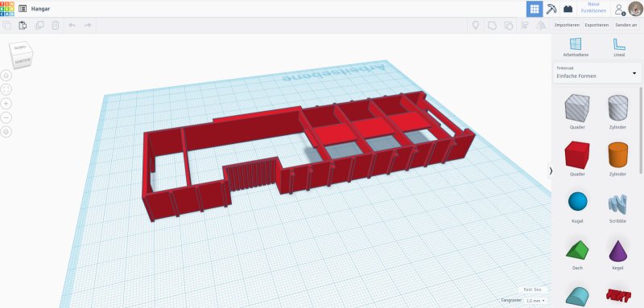Viewport: 644px width, 308px height.
Task: Open the Neue Funktionen menu
Action: [593, 7]
